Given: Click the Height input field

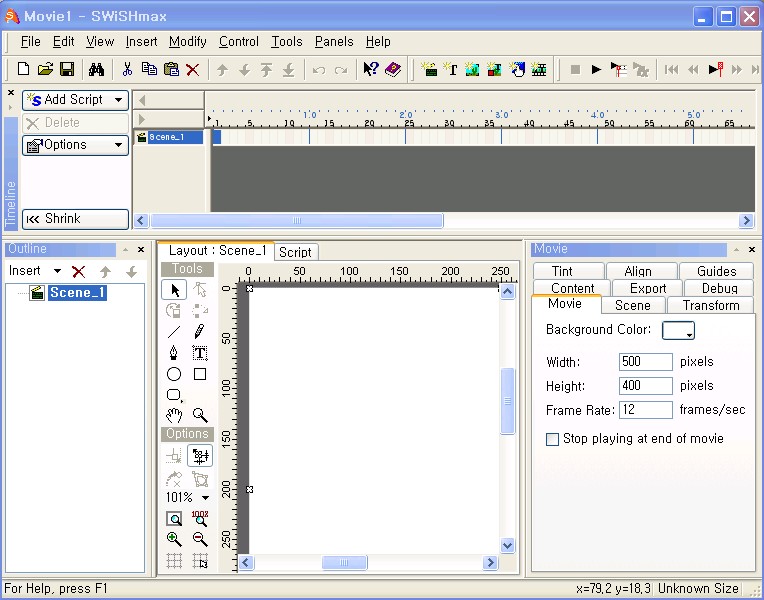Looking at the screenshot, I should click(646, 386).
